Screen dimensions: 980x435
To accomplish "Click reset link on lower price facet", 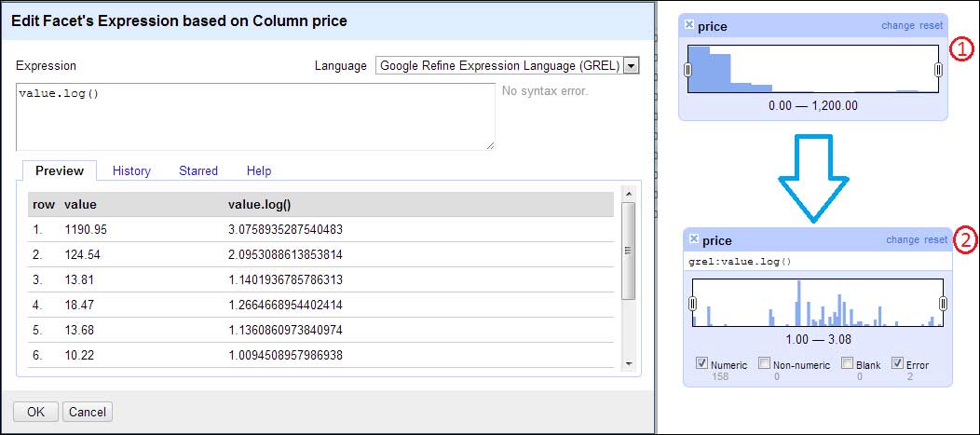I will click(936, 240).
